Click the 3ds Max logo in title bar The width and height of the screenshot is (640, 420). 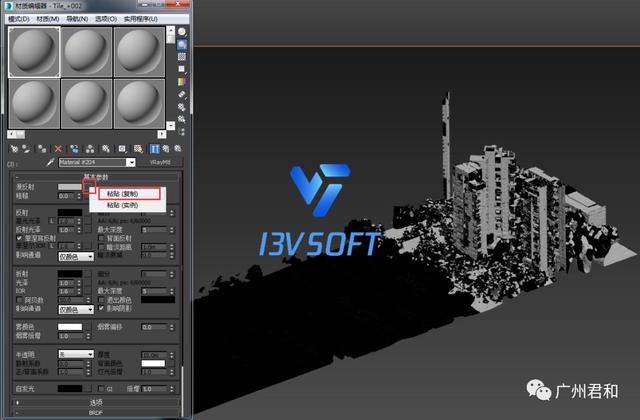coord(8,6)
